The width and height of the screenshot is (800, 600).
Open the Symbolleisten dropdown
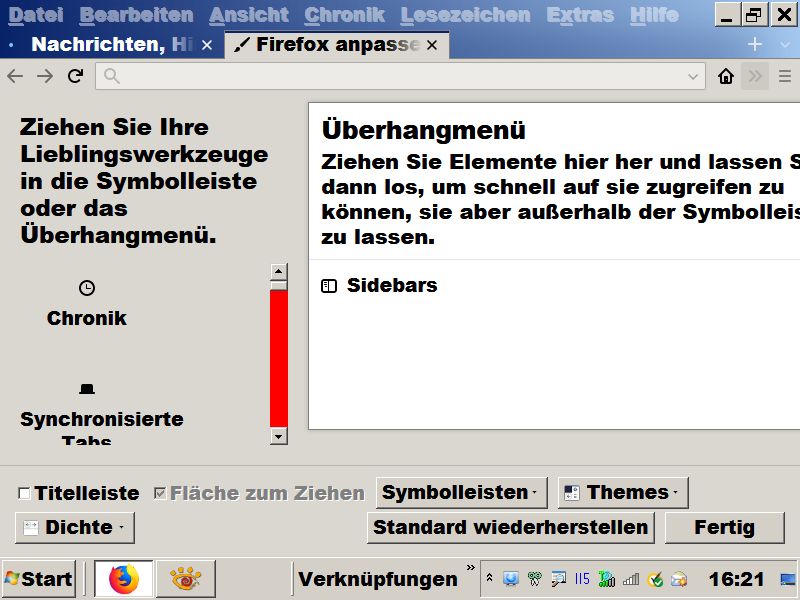point(461,493)
